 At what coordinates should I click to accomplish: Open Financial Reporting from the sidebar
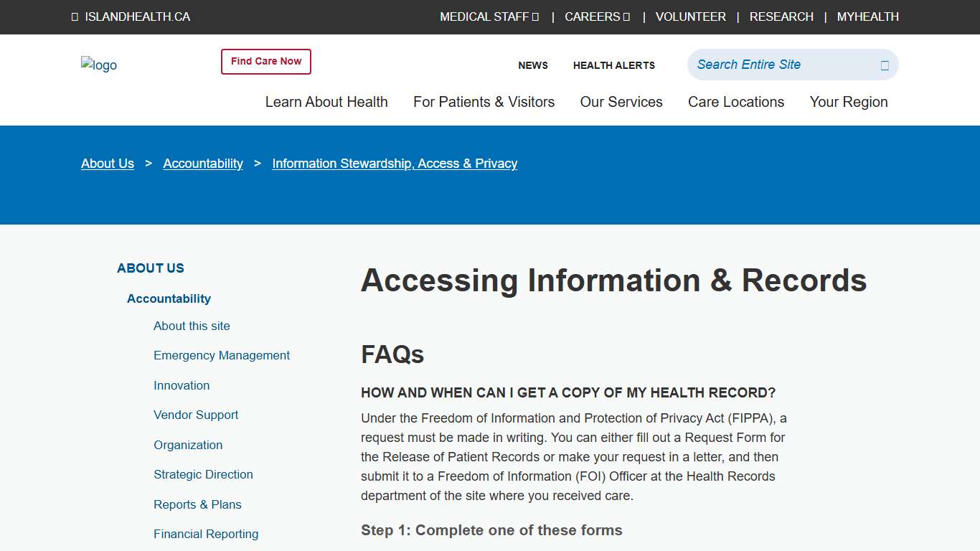(x=206, y=534)
